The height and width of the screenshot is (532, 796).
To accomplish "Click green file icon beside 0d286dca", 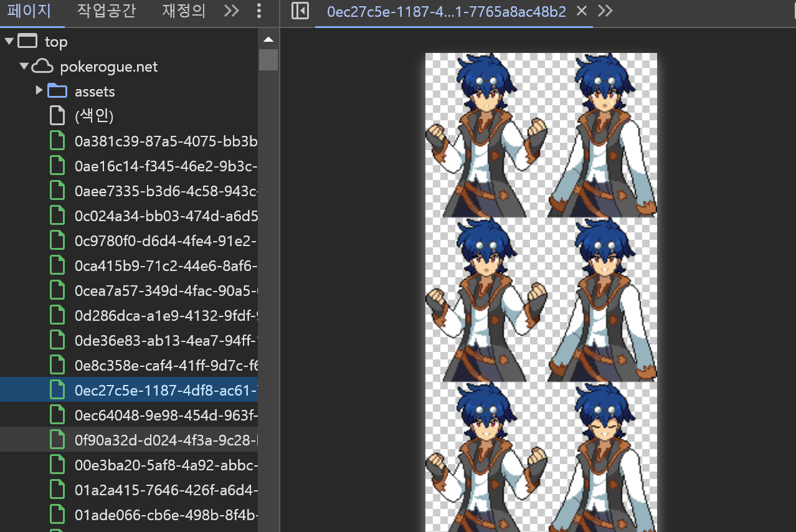I will (x=57, y=315).
